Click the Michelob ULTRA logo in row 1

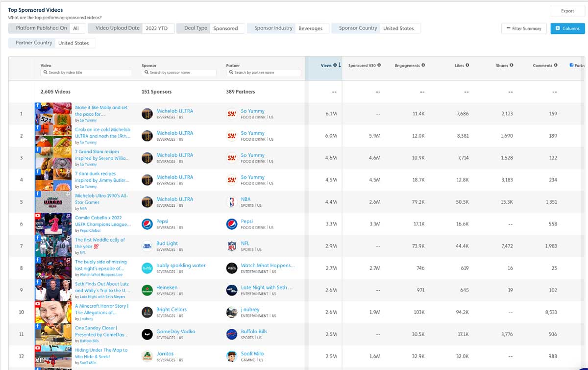click(x=147, y=114)
